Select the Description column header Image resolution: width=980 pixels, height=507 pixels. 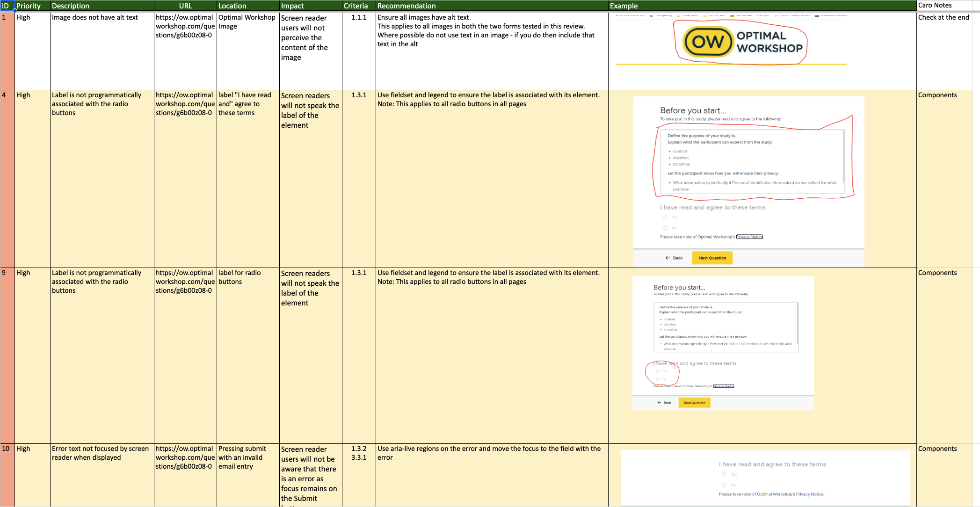click(x=102, y=6)
